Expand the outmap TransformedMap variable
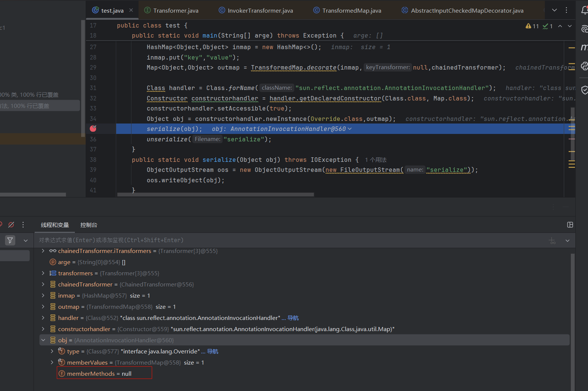Screen dimensions: 588x391 coord(43,307)
